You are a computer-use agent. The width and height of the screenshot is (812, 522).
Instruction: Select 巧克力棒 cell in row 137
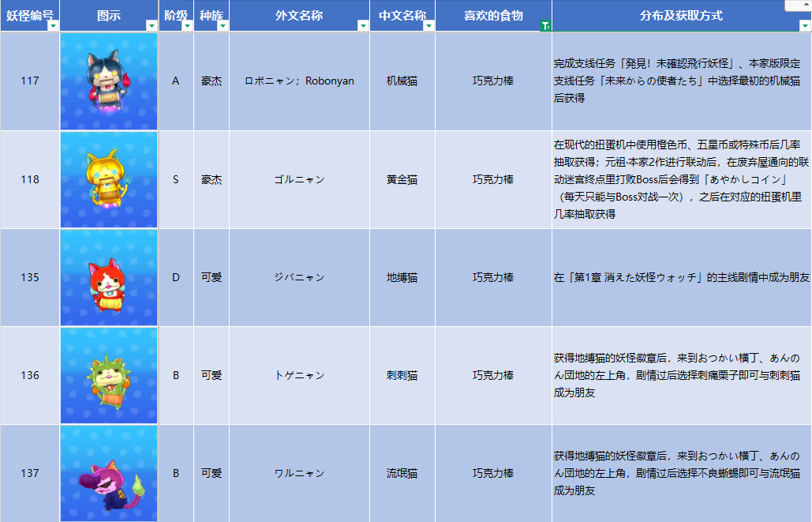click(493, 474)
